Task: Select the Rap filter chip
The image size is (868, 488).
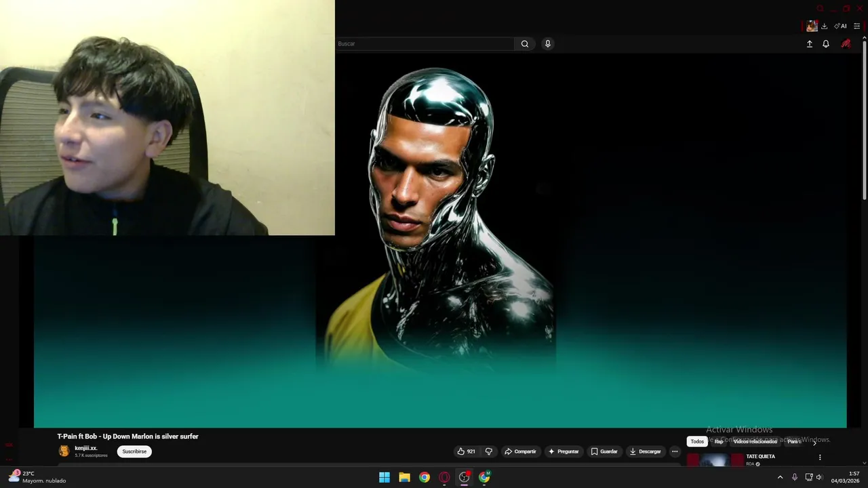Action: [719, 441]
